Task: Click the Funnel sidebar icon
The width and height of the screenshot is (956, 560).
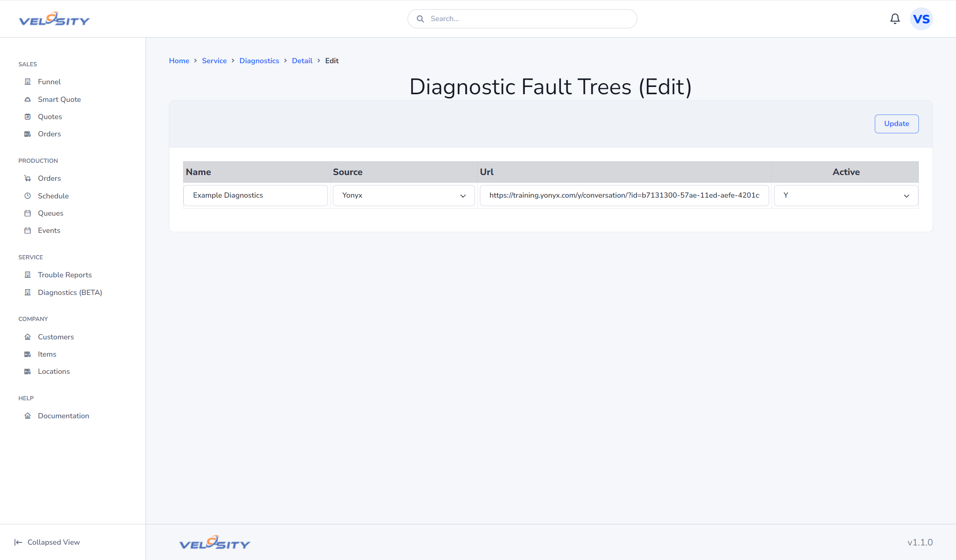Action: 28,82
